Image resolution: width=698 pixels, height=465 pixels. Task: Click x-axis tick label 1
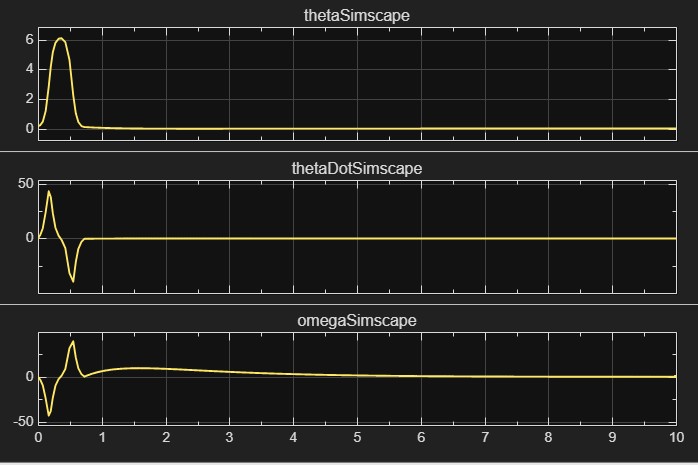[x=102, y=437]
